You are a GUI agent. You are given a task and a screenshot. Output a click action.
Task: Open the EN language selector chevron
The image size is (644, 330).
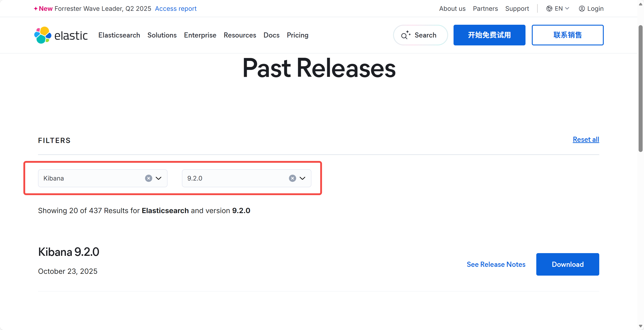[x=567, y=9]
